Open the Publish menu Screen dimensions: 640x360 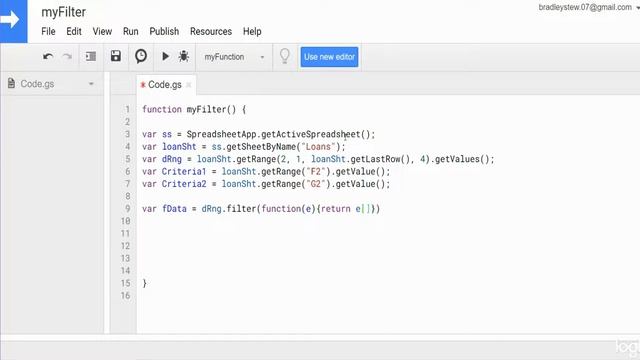pyautogui.click(x=164, y=31)
